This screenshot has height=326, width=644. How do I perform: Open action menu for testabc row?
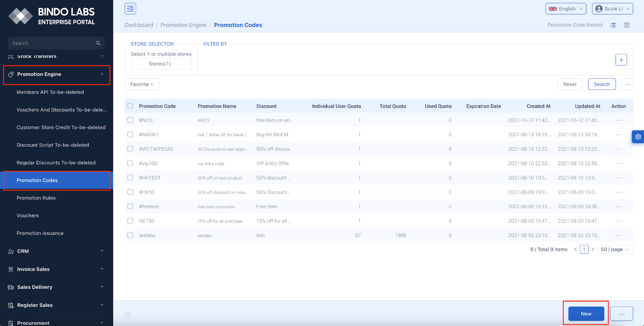(619, 236)
